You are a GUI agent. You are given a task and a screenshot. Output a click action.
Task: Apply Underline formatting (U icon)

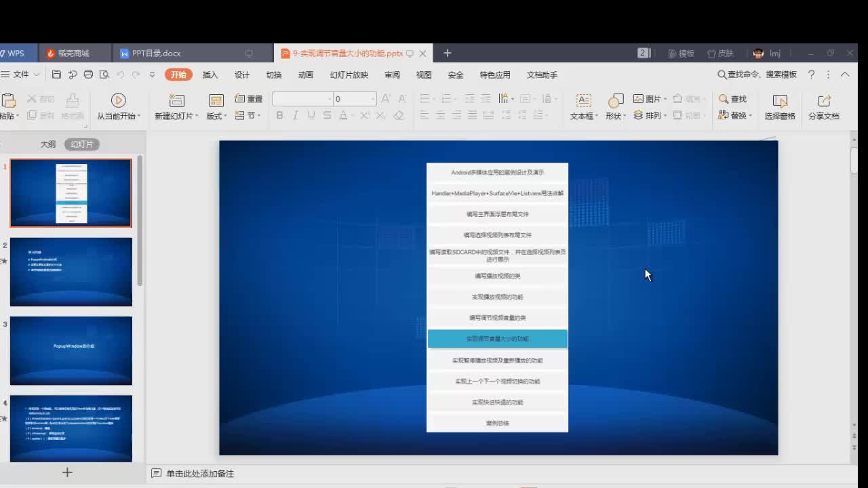point(311,116)
